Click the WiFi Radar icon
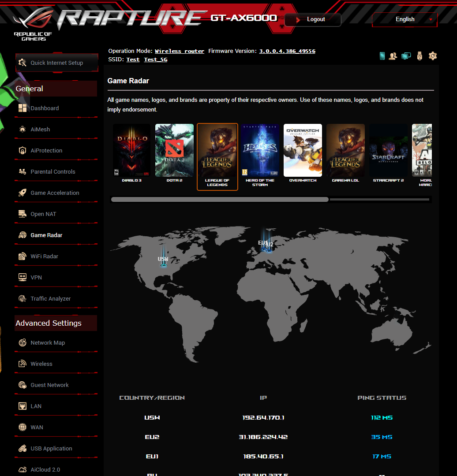 pyautogui.click(x=22, y=256)
